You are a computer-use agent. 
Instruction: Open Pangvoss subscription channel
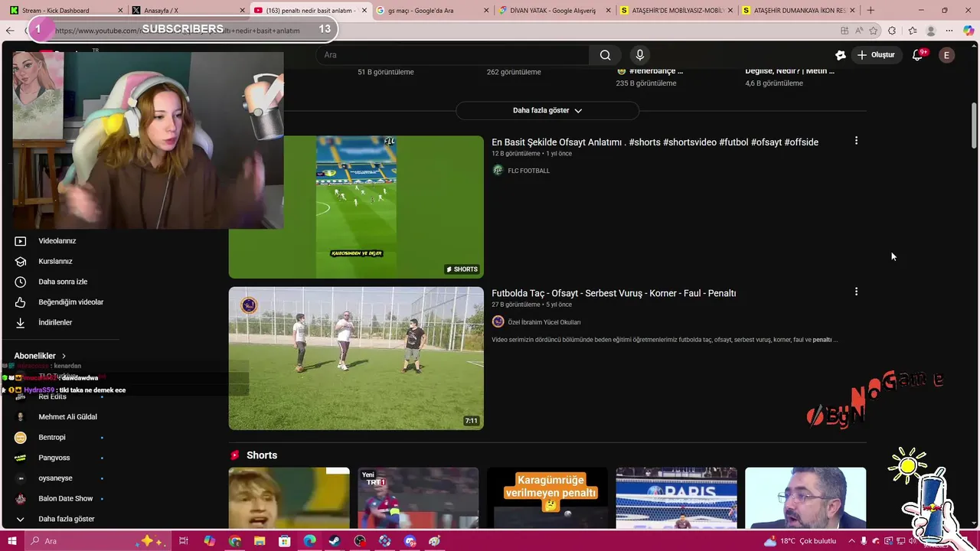click(x=54, y=458)
